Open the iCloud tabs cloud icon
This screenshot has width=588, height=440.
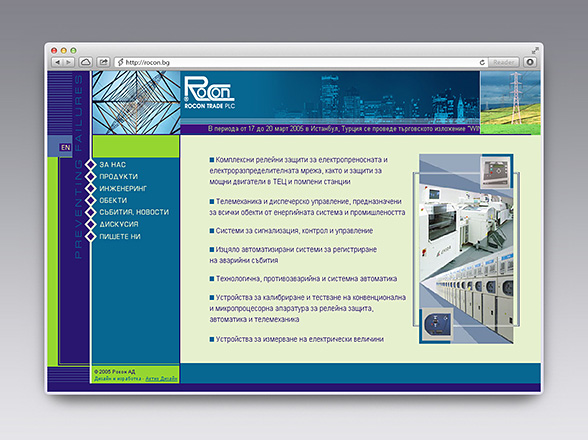click(x=86, y=62)
